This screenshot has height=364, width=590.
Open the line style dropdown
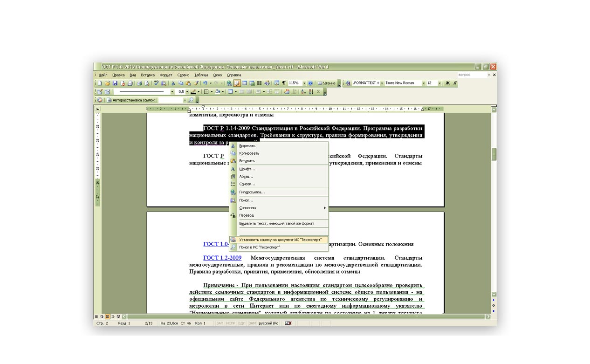tap(172, 92)
